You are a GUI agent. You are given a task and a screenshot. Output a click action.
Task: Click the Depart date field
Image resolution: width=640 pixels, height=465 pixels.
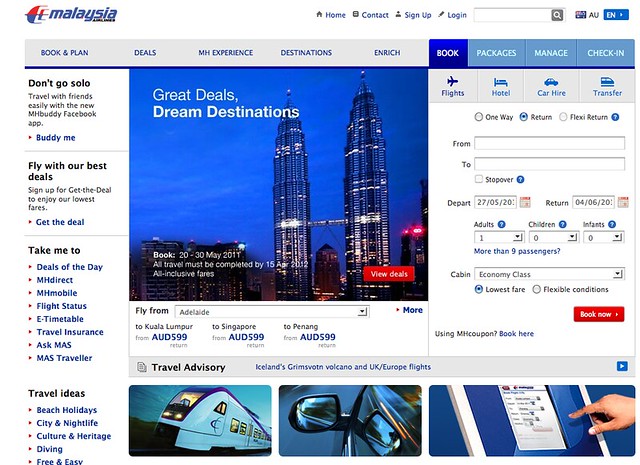(496, 202)
